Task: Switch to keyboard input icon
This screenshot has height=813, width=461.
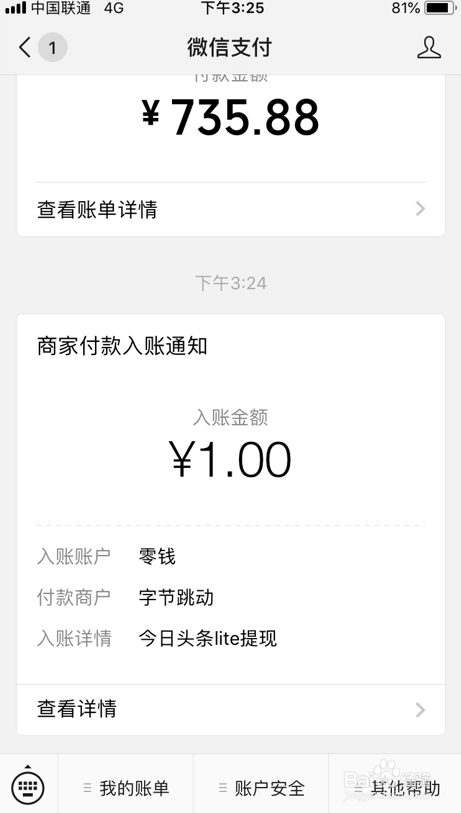Action: 28,787
